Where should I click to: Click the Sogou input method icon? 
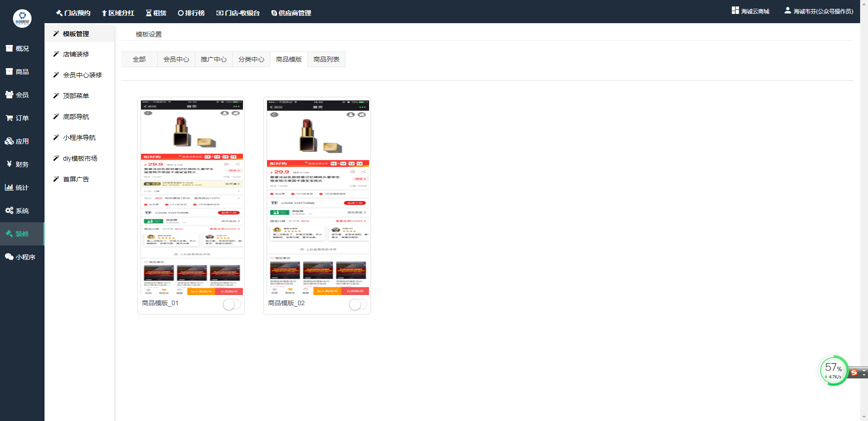pyautogui.click(x=854, y=372)
